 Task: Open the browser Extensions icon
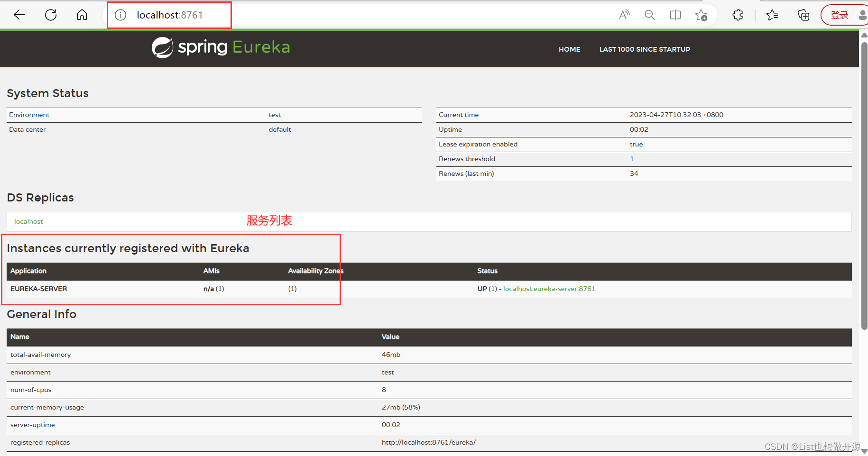click(737, 15)
